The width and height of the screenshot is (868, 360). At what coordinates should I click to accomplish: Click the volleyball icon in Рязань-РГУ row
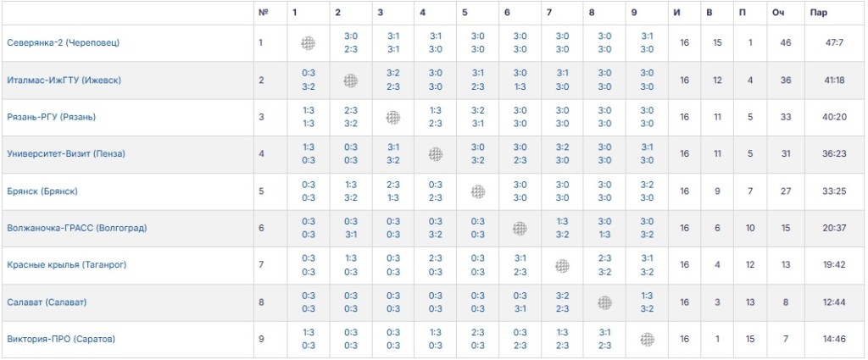(393, 118)
